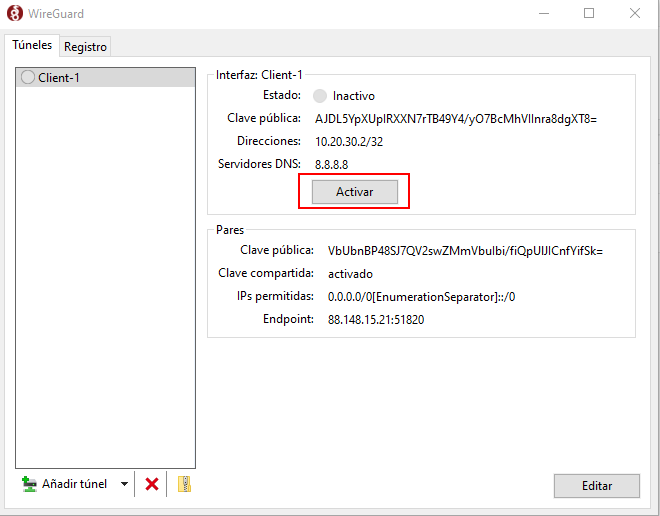Click the export tunnels zip icon
The width and height of the screenshot is (660, 516).
click(x=184, y=484)
